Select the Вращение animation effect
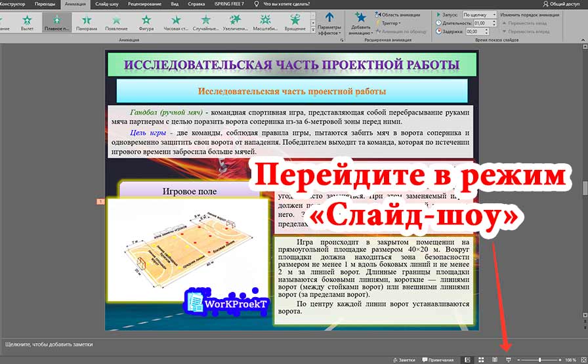 click(295, 23)
